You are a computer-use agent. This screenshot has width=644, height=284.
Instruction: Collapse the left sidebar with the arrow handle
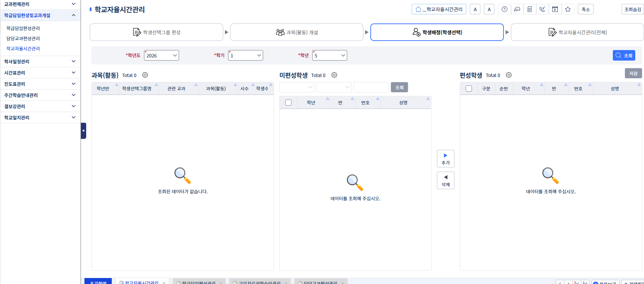83,131
